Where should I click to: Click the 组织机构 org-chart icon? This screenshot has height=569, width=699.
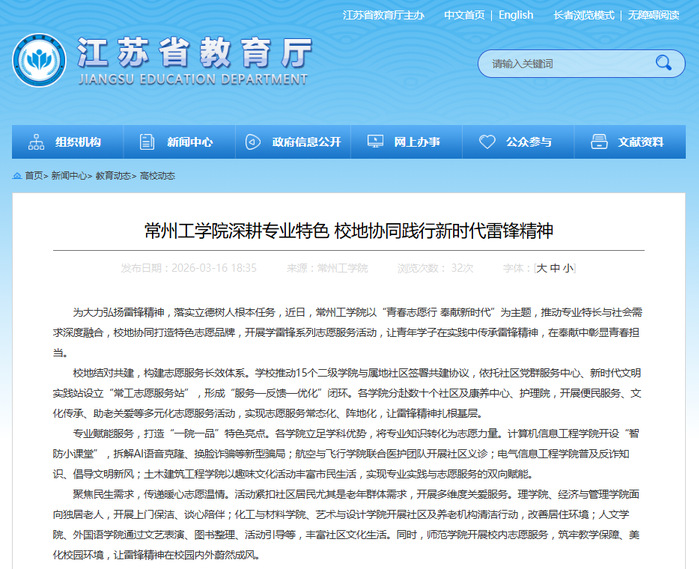click(x=36, y=142)
